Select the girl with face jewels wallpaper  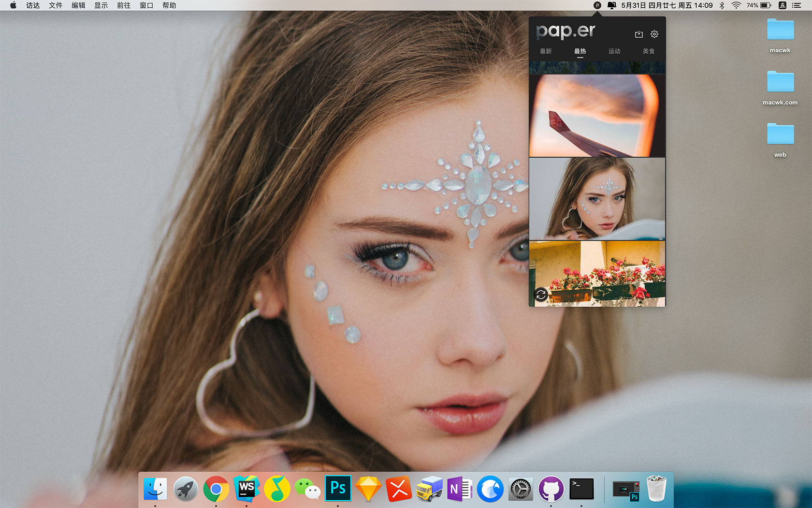point(597,199)
